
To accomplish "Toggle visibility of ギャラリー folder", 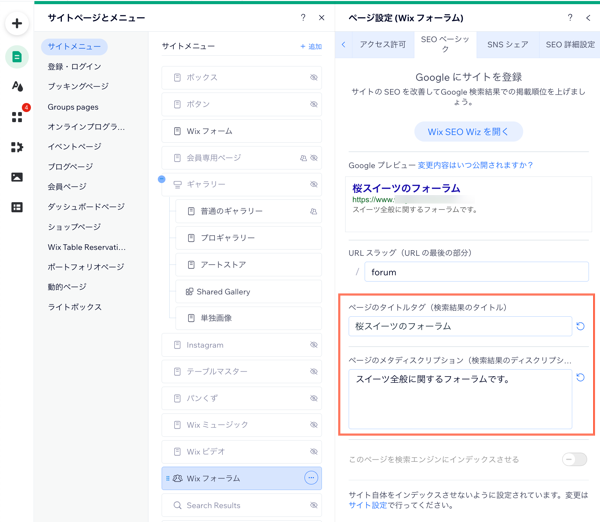I will click(x=314, y=184).
